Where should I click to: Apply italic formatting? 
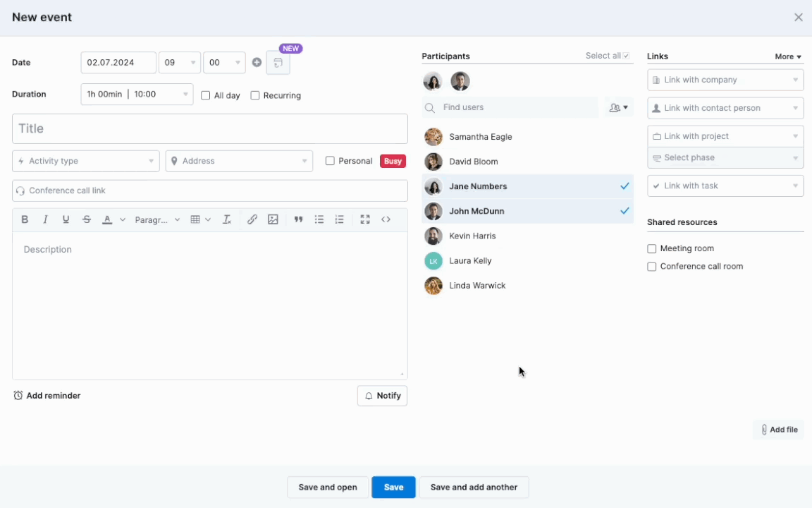45,219
